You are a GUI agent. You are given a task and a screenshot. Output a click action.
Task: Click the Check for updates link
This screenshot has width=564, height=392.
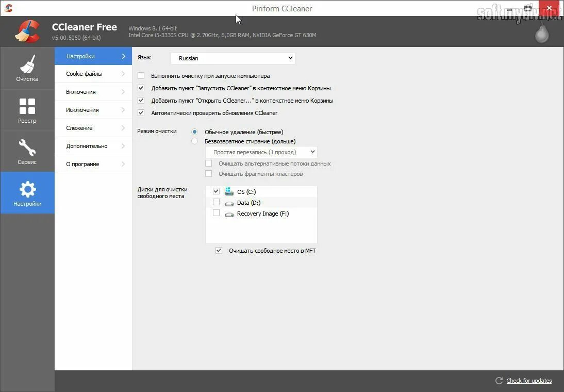(x=529, y=381)
